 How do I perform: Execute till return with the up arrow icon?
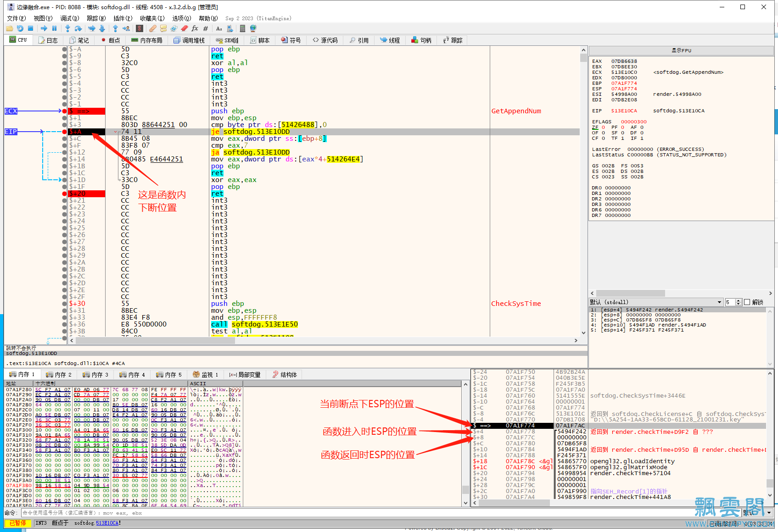click(x=115, y=28)
